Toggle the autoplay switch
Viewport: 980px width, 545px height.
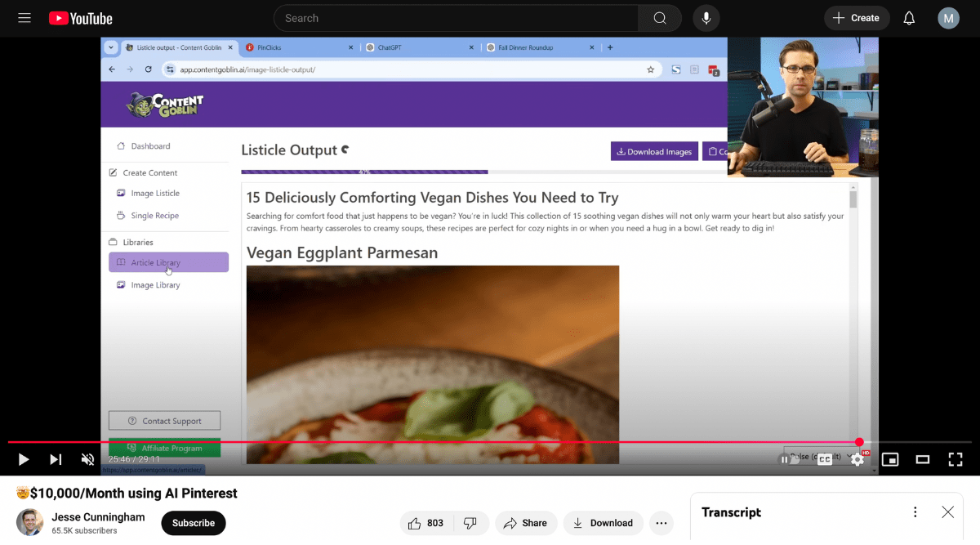pos(788,459)
